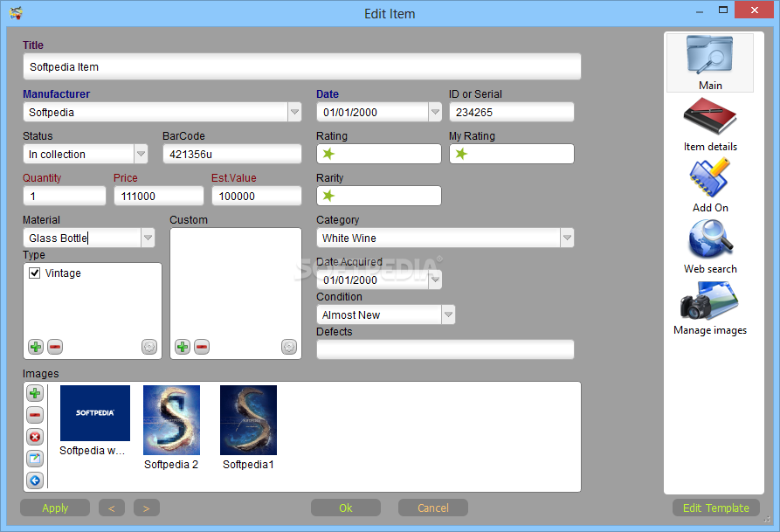The width and height of the screenshot is (780, 532).
Task: Open the Date picker dropdown
Action: tap(435, 112)
